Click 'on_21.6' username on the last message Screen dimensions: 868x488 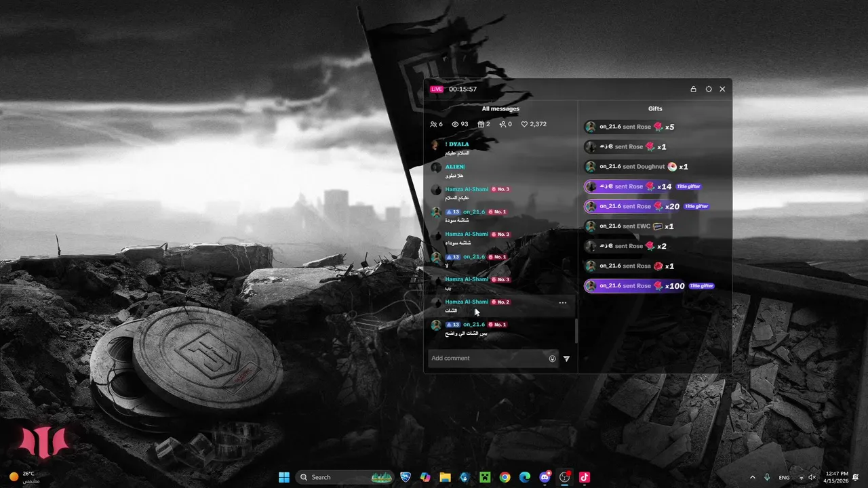coord(474,325)
